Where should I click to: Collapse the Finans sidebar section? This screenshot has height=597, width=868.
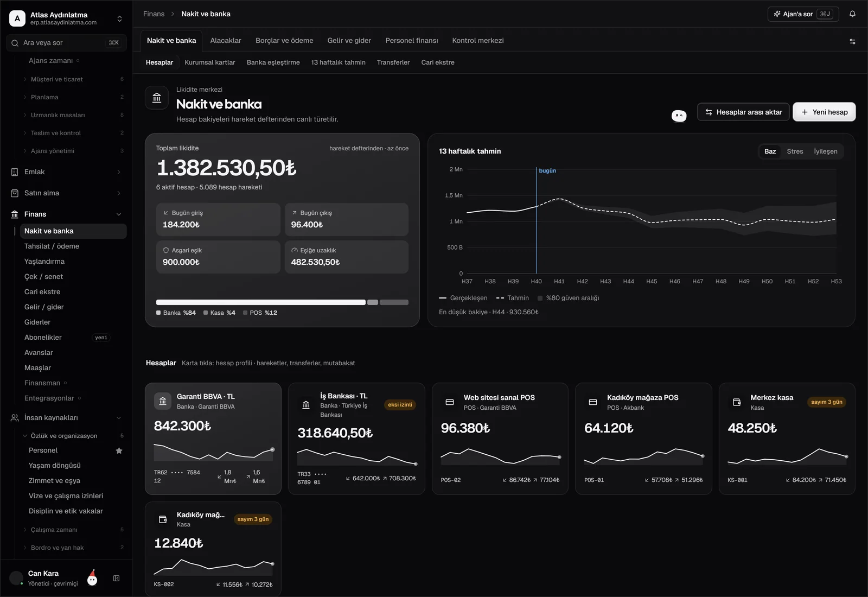tap(119, 214)
